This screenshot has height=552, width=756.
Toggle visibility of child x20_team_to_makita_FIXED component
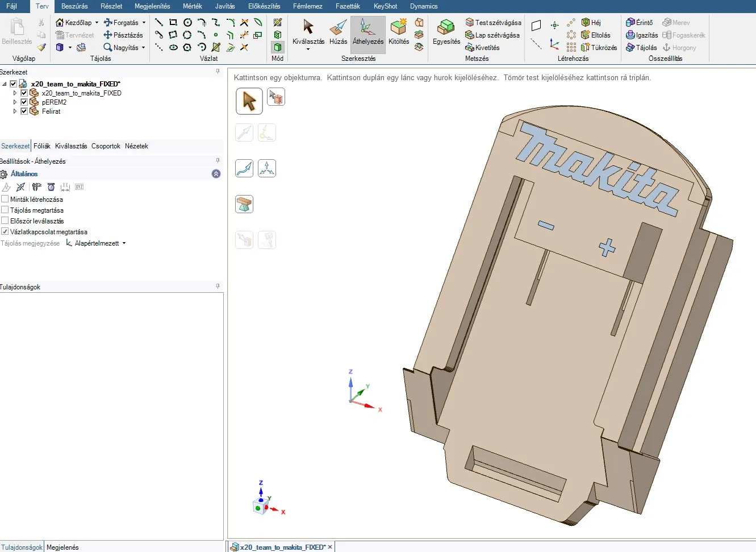click(24, 93)
